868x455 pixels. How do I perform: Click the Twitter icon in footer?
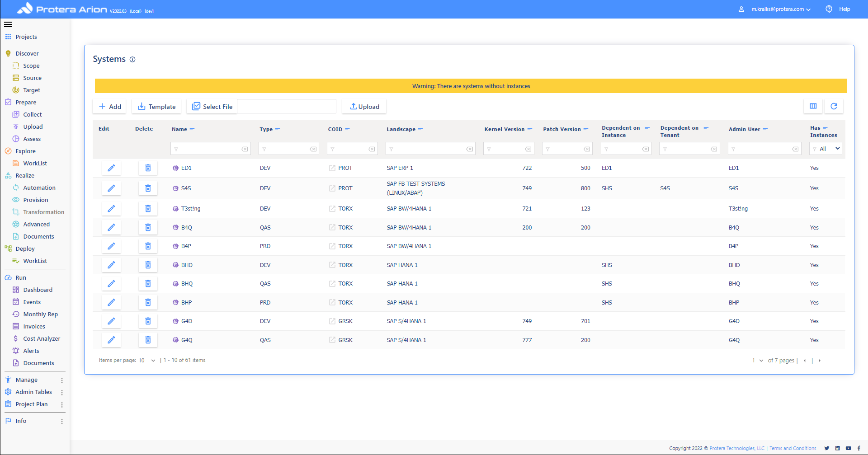[826, 448]
